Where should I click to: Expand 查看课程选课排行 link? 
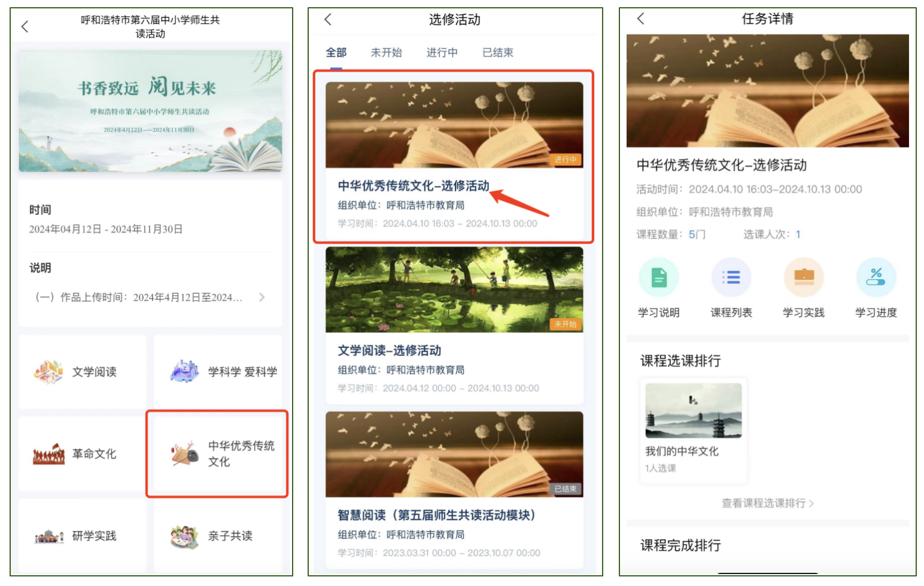[x=768, y=503]
